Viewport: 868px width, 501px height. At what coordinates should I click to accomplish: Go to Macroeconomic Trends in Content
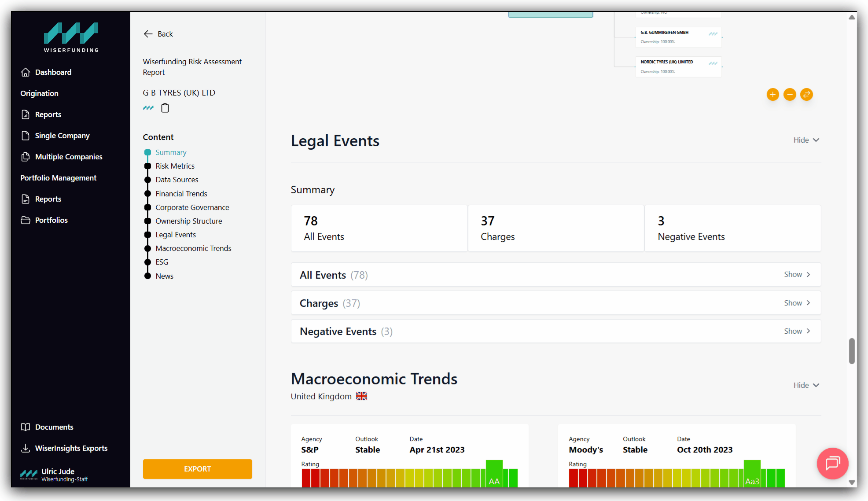tap(193, 248)
